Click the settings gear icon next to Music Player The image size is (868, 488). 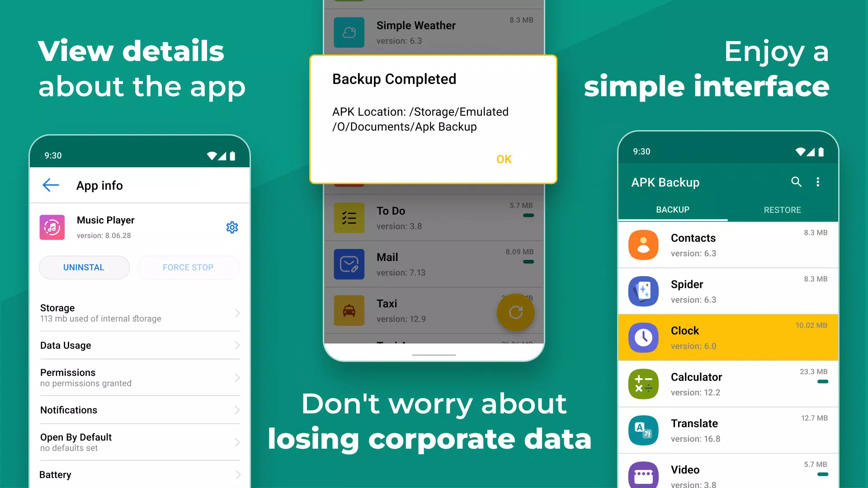[x=232, y=227]
